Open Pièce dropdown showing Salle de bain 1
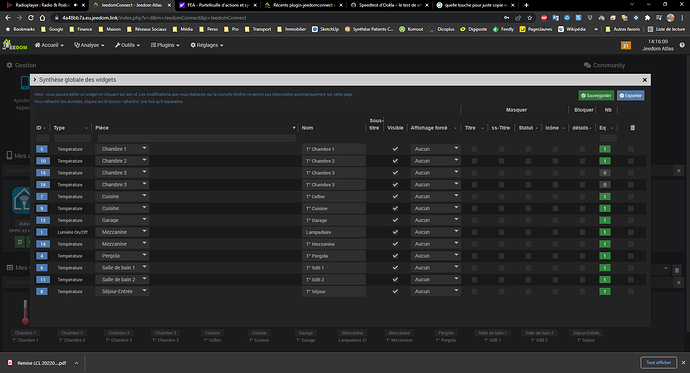 pyautogui.click(x=122, y=267)
